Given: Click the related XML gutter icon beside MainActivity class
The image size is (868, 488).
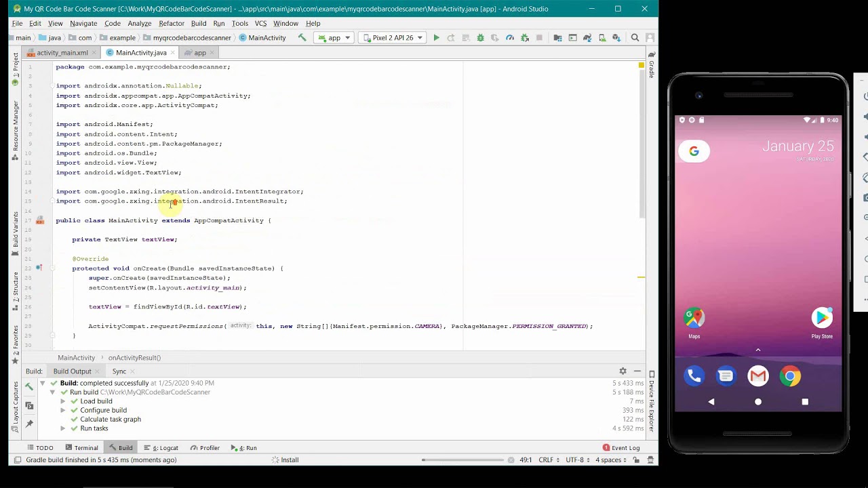Looking at the screenshot, I should coord(40,220).
